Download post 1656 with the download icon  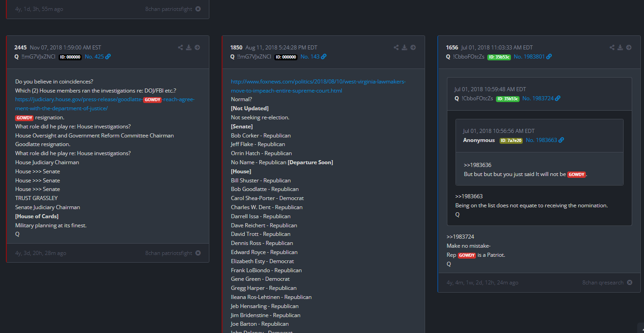(x=620, y=48)
